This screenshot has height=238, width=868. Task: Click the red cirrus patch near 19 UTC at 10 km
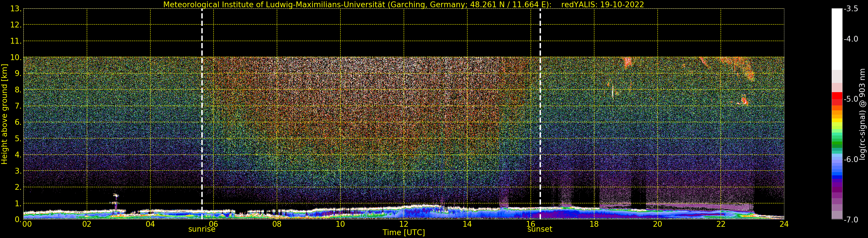[x=627, y=62]
